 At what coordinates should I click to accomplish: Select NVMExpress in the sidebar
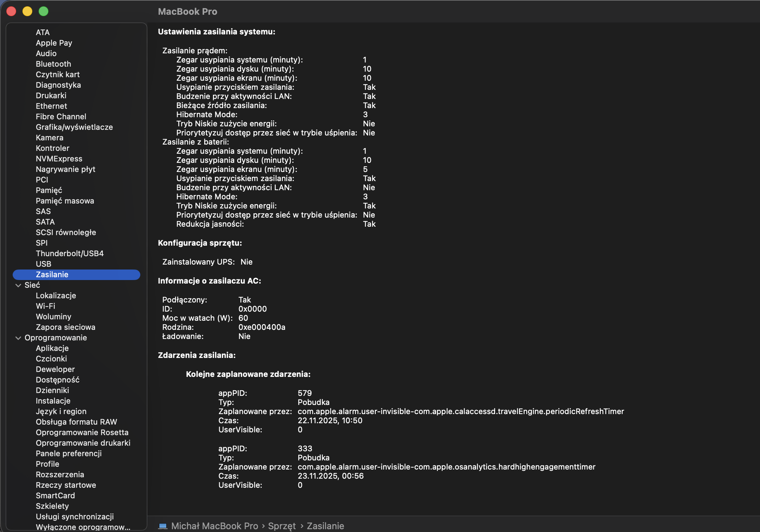click(x=59, y=159)
